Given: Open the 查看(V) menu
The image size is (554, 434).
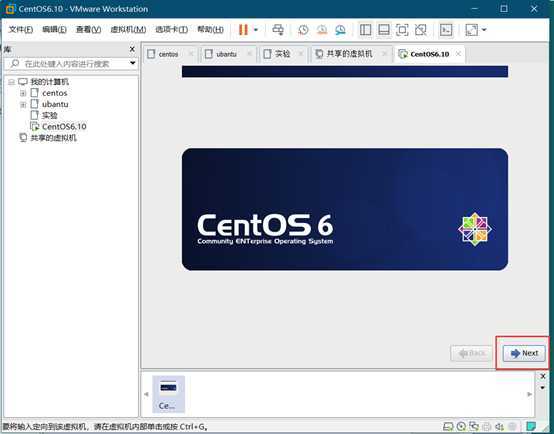Looking at the screenshot, I should (88, 29).
